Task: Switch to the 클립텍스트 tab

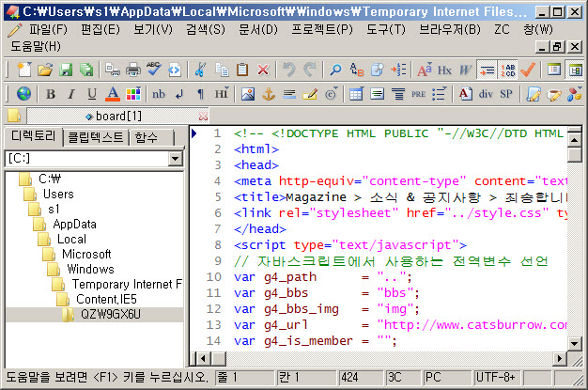Action: (96, 137)
